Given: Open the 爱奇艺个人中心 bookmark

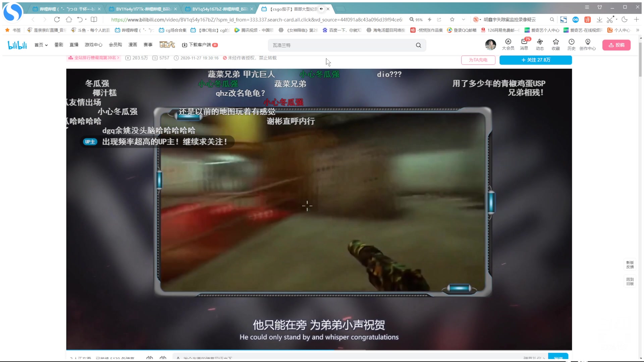Looking at the screenshot, I should pos(542,30).
